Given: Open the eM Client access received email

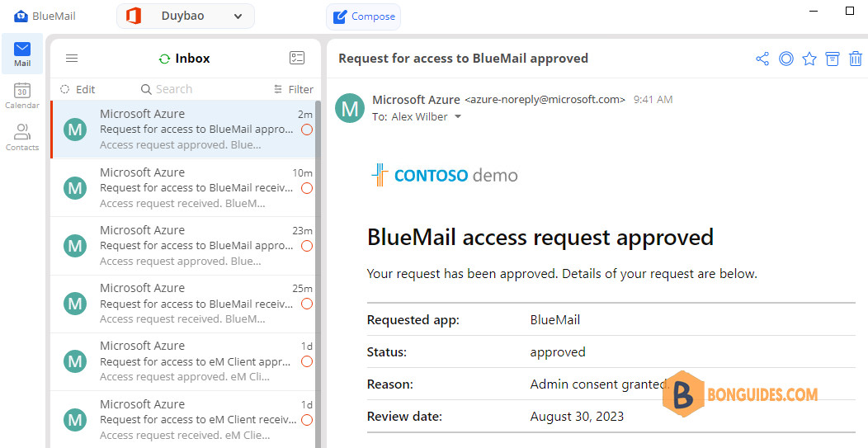Looking at the screenshot, I should pyautogui.click(x=183, y=419).
